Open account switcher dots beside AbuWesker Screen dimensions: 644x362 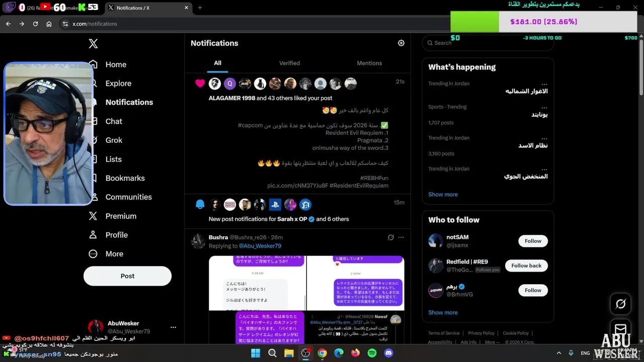coord(173,327)
